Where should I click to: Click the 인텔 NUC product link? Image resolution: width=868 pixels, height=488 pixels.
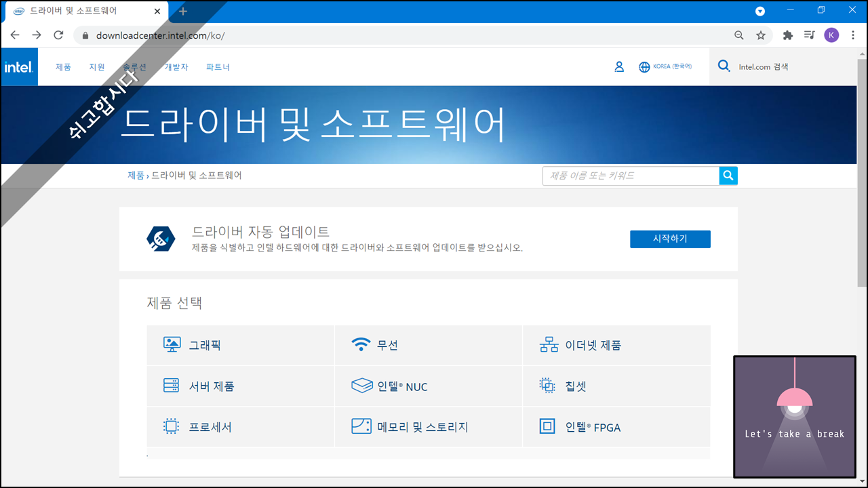coord(403,386)
